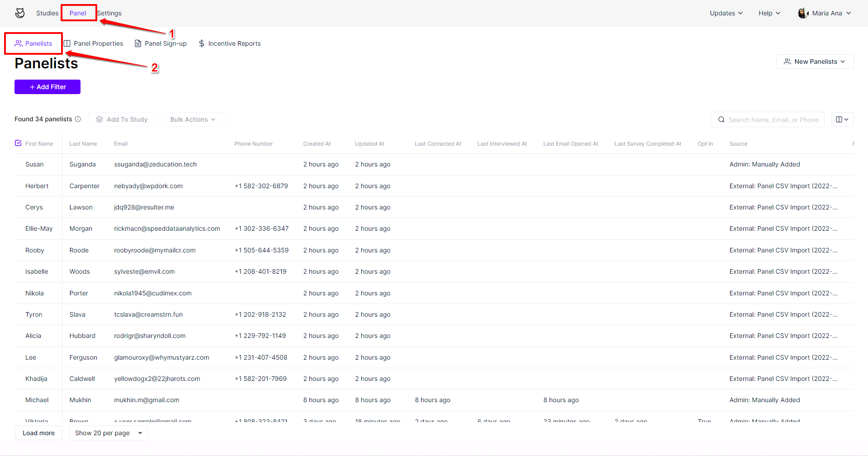
Task: Click Maria Ana's profile avatar
Action: [803, 13]
